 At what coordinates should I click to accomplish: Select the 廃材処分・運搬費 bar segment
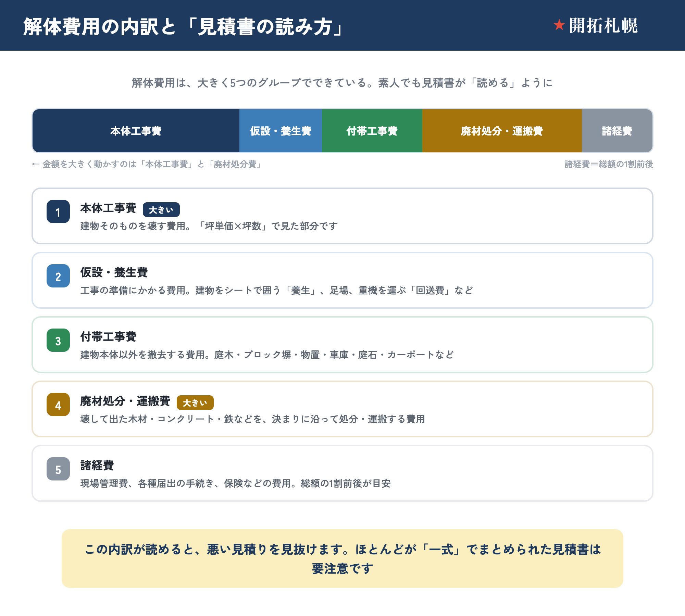click(x=502, y=131)
